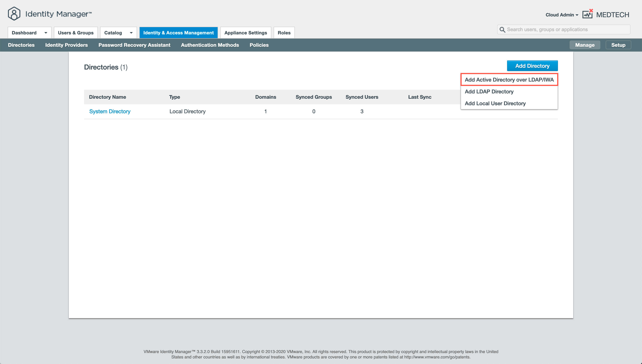The height and width of the screenshot is (364, 642).
Task: Focus the search users, groups field
Action: click(x=565, y=29)
